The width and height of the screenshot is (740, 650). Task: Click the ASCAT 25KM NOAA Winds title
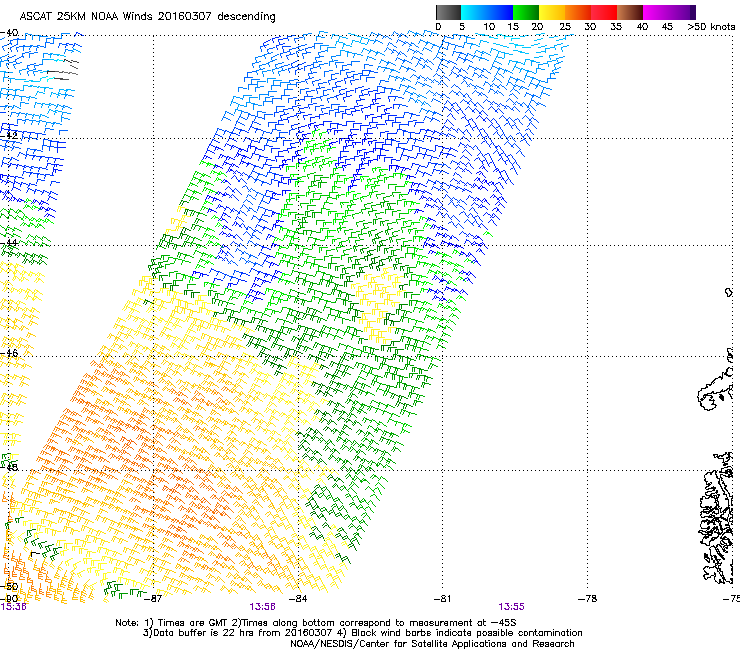pyautogui.click(x=147, y=16)
